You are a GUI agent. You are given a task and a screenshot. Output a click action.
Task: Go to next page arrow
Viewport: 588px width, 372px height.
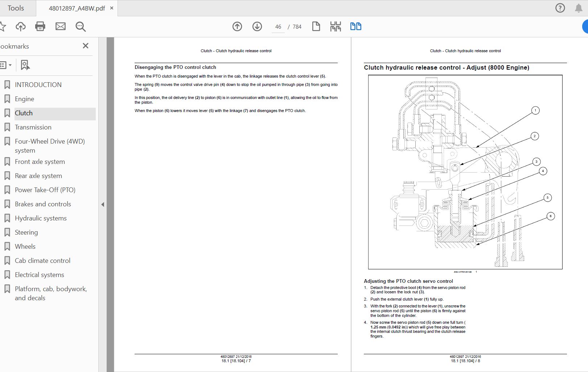[x=257, y=26]
